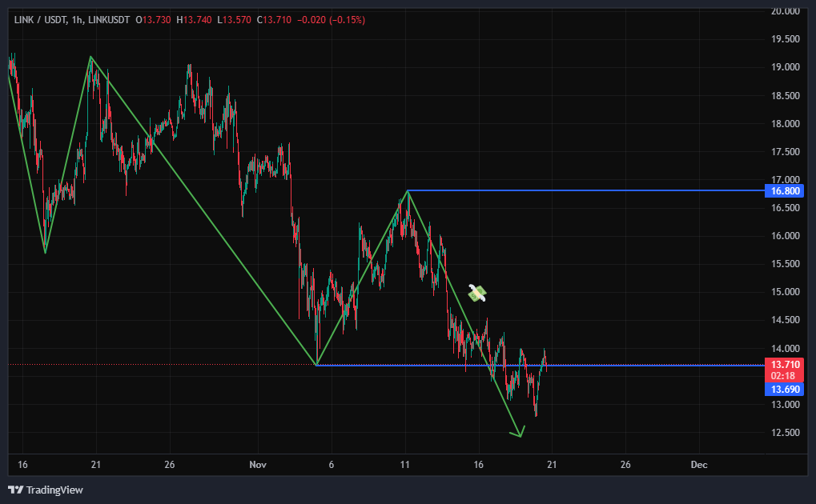
Task: Click the 11 date label on time axis
Action: [x=405, y=465]
